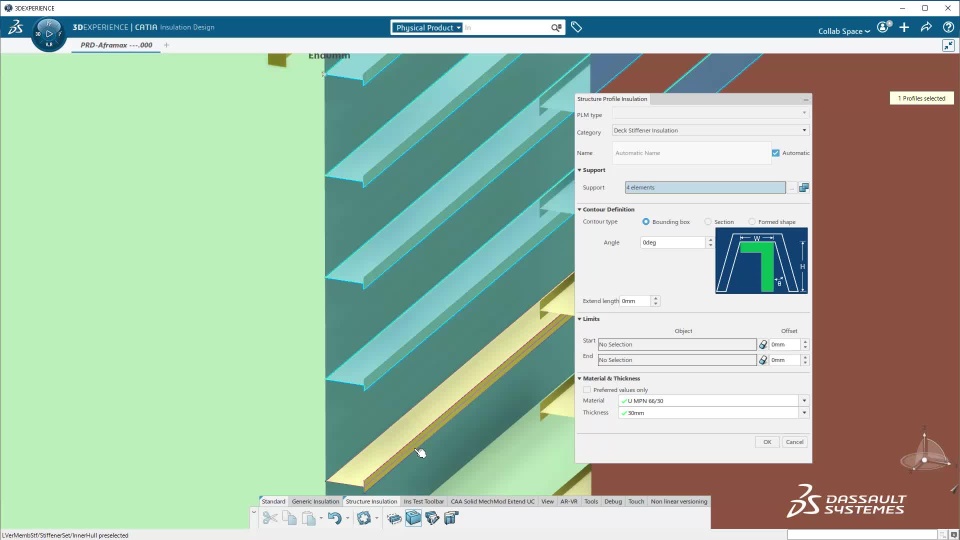Select the Section contour type
This screenshot has width=960, height=540.
pyautogui.click(x=708, y=222)
